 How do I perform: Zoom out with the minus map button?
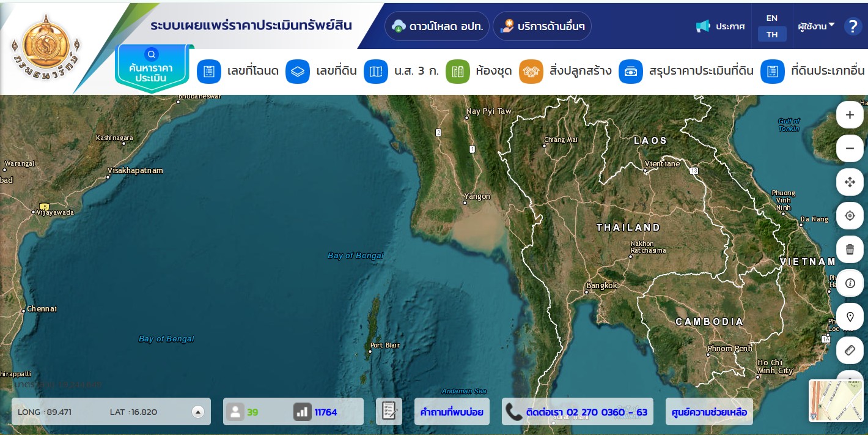pyautogui.click(x=850, y=148)
